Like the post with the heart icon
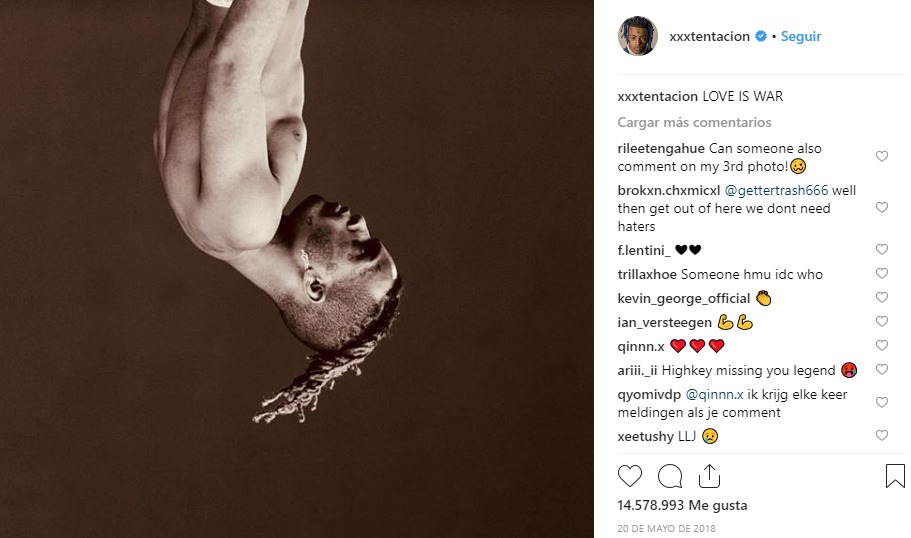This screenshot has height=538, width=911. (630, 475)
